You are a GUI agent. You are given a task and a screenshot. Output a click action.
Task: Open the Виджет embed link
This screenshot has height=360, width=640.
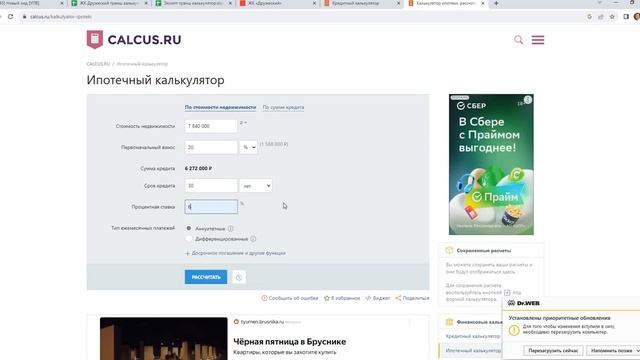378,298
